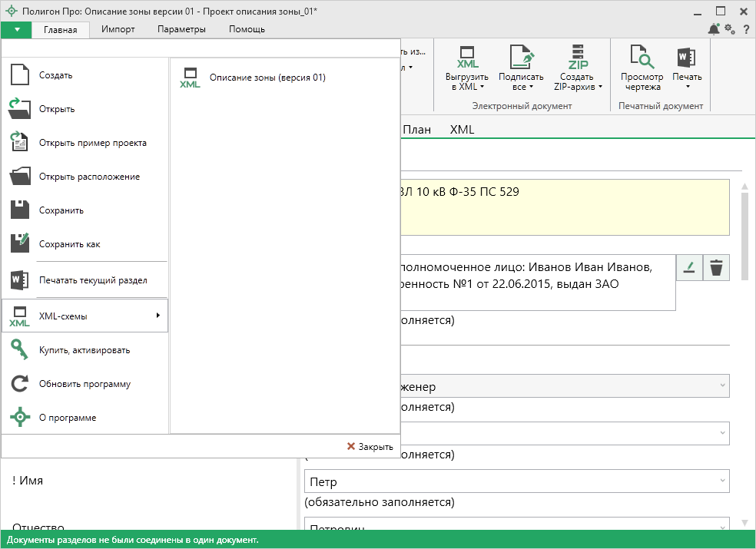This screenshot has height=549, width=756.
Task: Expand the XML-схемы submenu
Action: click(85, 316)
